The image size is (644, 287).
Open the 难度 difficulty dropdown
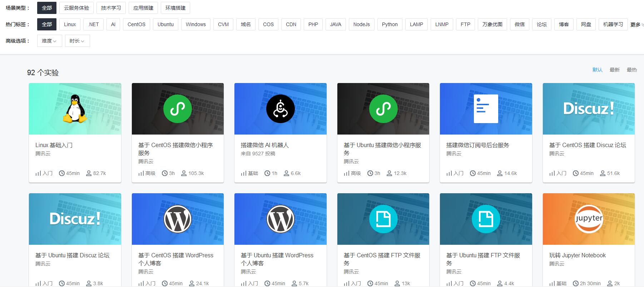49,41
